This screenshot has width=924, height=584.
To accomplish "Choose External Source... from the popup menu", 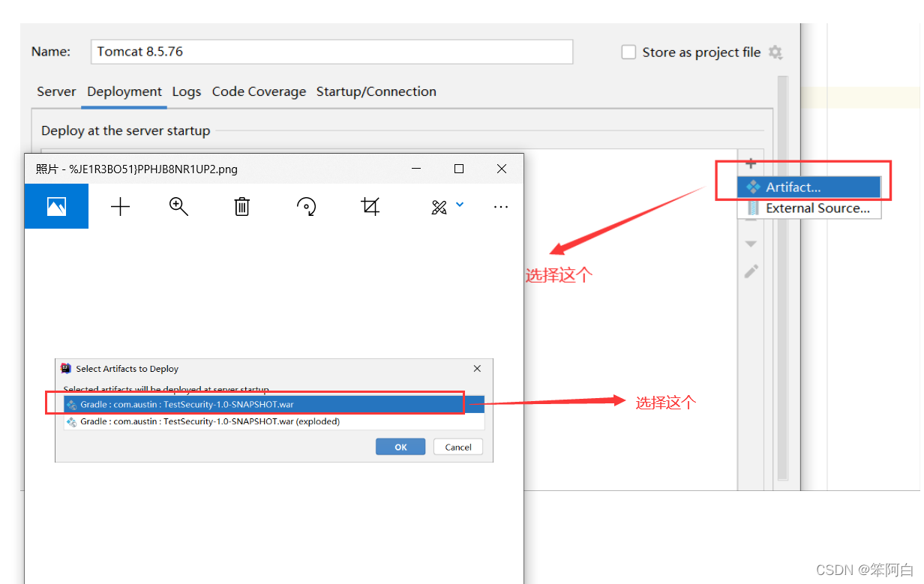I will pyautogui.click(x=808, y=208).
